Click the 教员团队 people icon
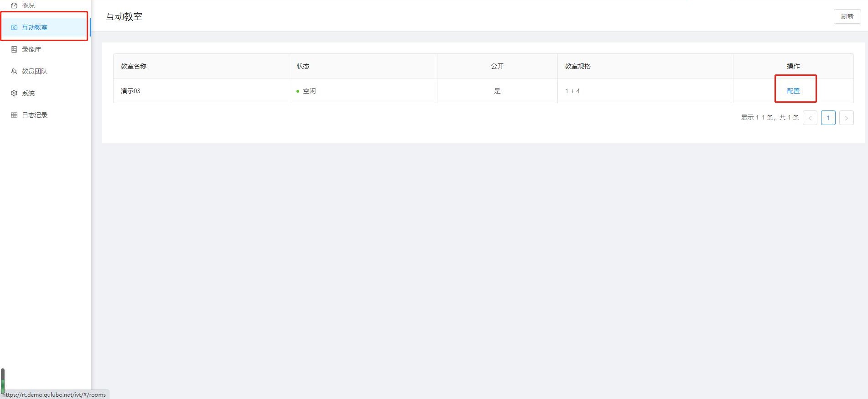868x399 pixels. click(14, 71)
